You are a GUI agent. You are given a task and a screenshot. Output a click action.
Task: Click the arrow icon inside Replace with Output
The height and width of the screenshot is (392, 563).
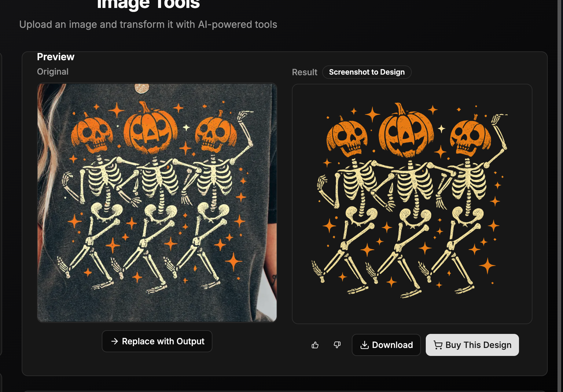pos(115,341)
